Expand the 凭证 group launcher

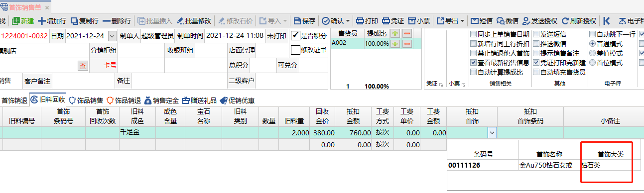click(x=441, y=85)
